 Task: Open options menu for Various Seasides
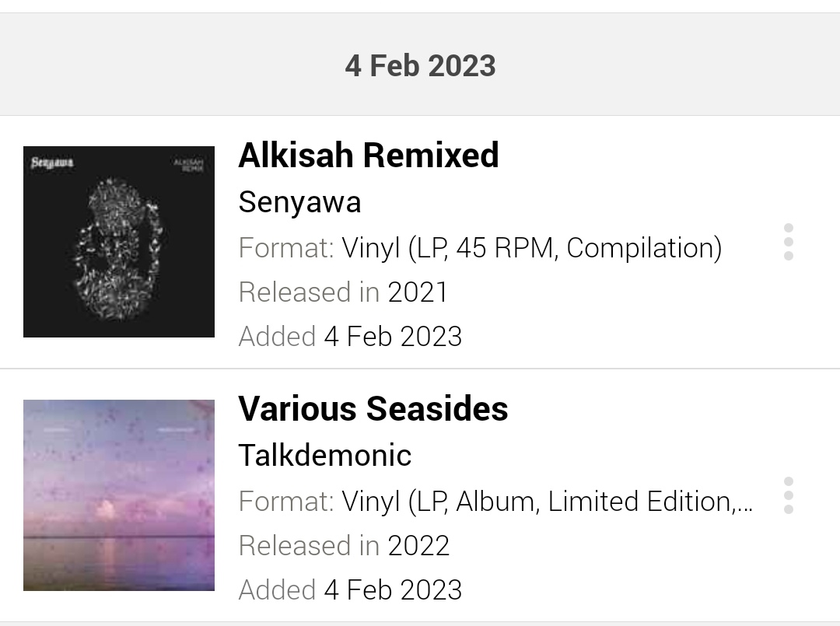[x=788, y=495]
